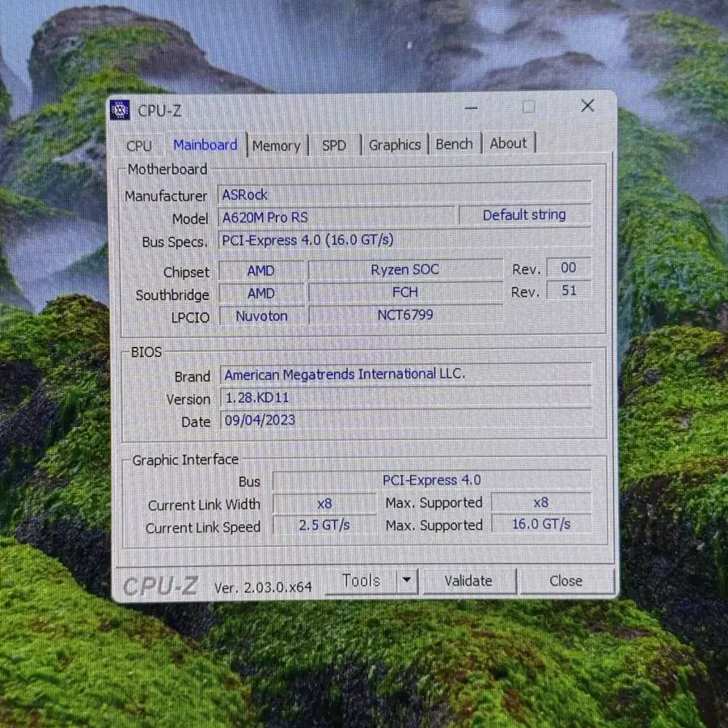Screen dimensions: 728x728
Task: Click the Max. Supported 16.0 GT/s value
Action: pos(541,524)
